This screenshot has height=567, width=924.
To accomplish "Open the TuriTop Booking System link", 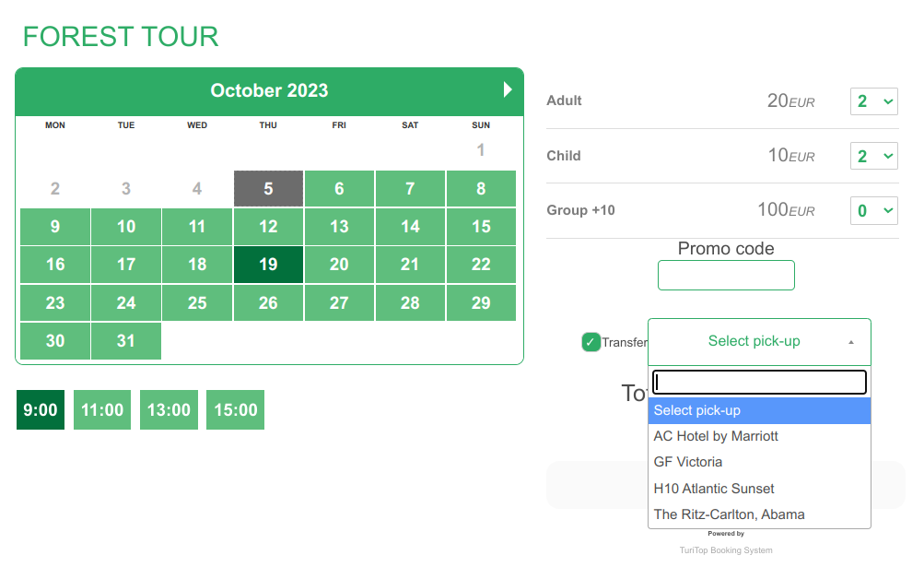I will [726, 550].
